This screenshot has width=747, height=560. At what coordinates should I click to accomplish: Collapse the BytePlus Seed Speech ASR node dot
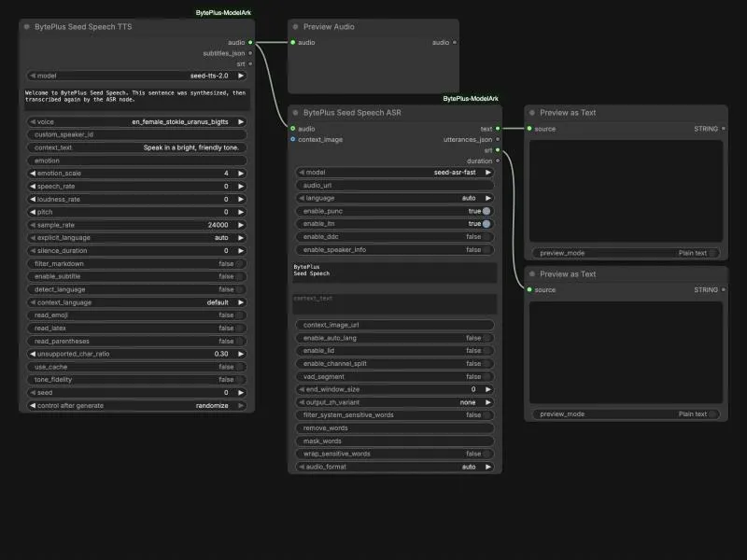(295, 113)
